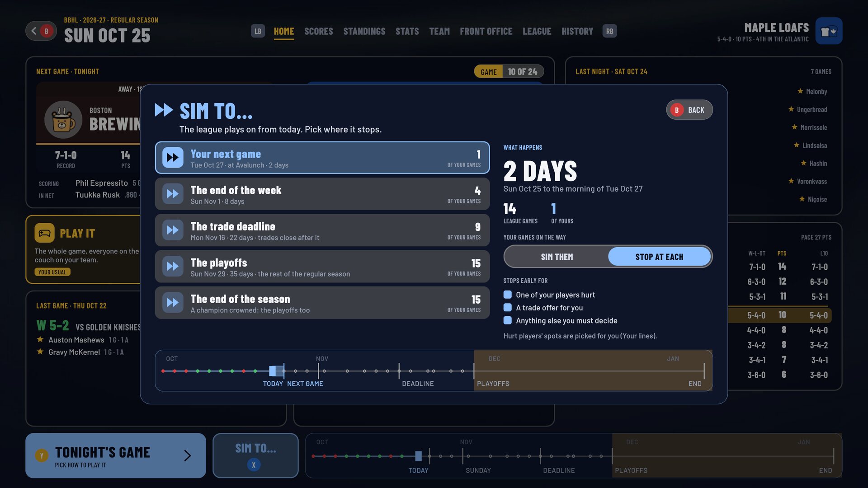Click the Home tab
This screenshot has height=488, width=868.
pos(284,31)
